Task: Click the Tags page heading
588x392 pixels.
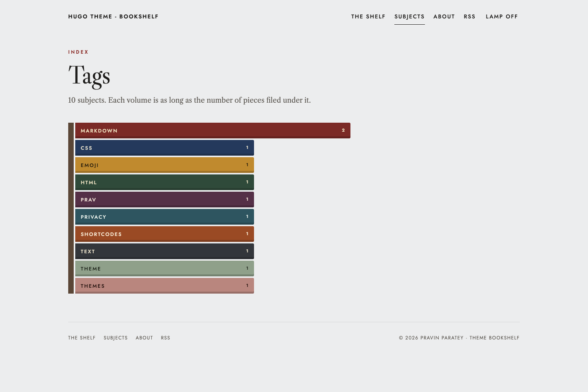Action: pyautogui.click(x=89, y=76)
